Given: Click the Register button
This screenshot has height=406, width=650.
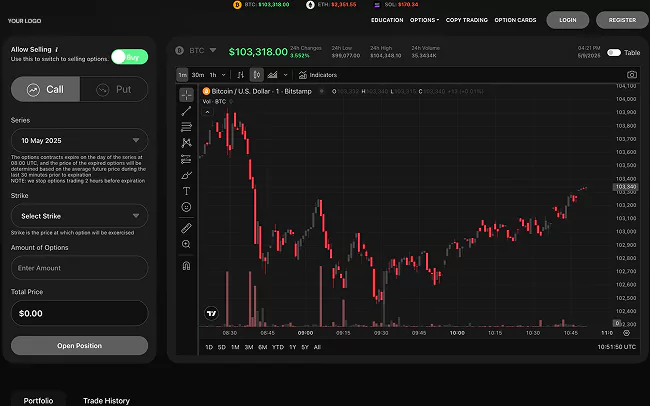Looking at the screenshot, I should [x=621, y=20].
